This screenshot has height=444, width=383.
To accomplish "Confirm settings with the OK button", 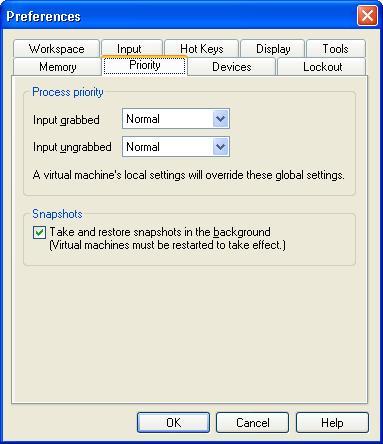I will [x=173, y=423].
